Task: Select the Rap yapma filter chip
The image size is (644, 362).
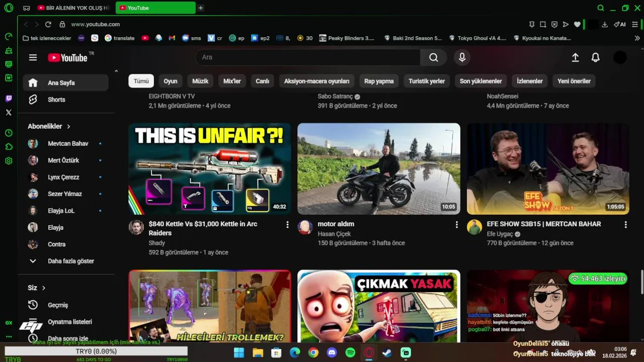Action: tap(379, 81)
